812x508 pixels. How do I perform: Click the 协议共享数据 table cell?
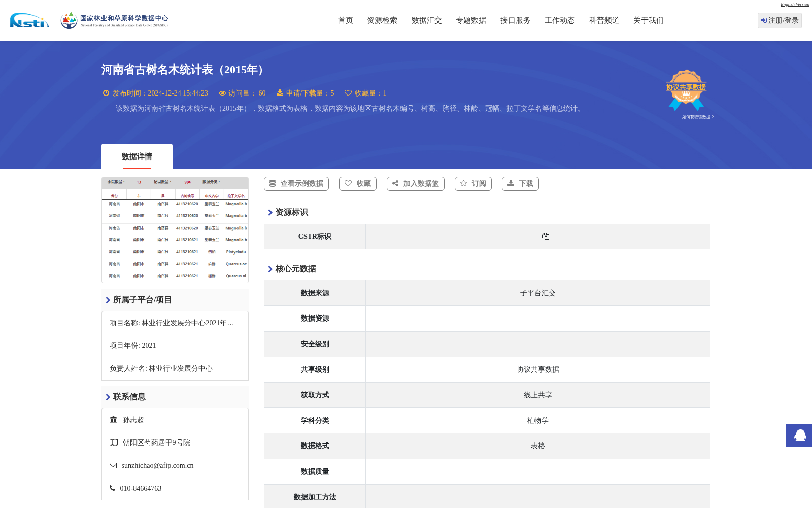538,369
